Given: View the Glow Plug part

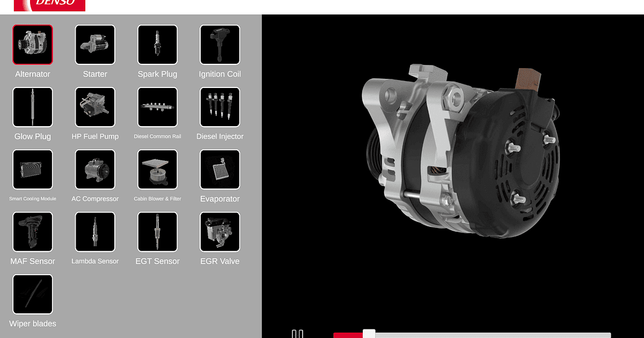Looking at the screenshot, I should (32, 107).
